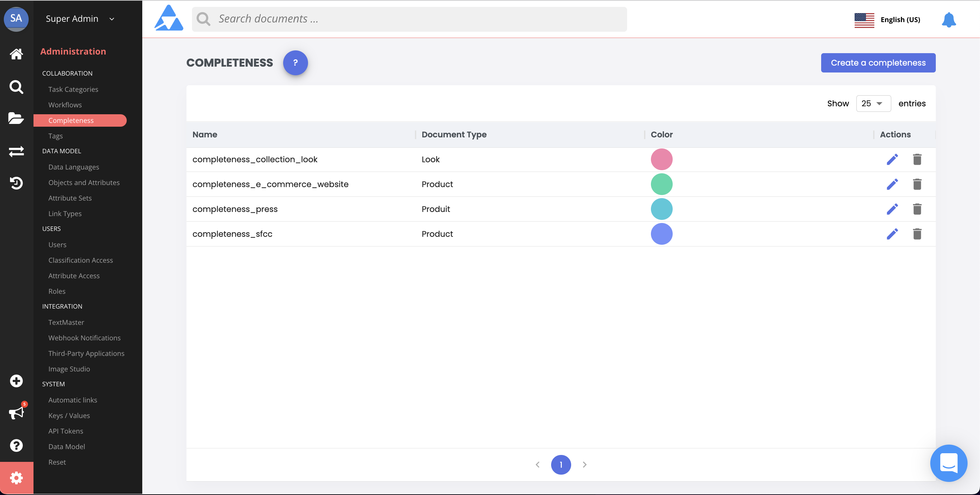Open Link Types link

[65, 214]
